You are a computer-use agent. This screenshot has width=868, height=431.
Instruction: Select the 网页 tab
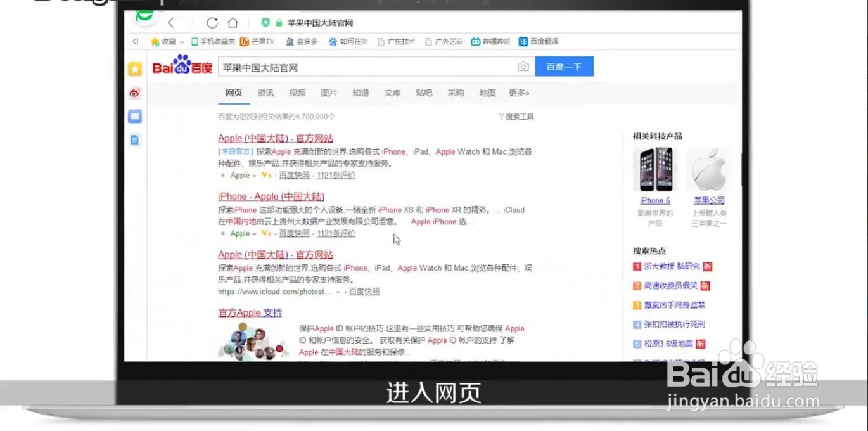(x=234, y=93)
